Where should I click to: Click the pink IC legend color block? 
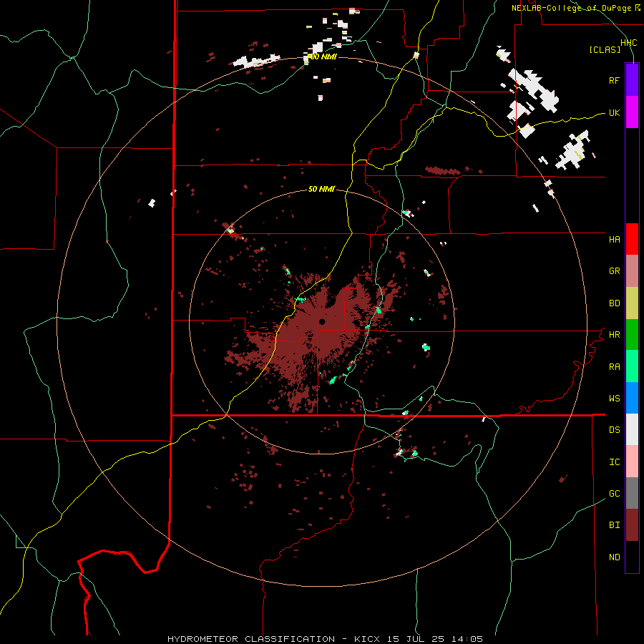pyautogui.click(x=632, y=462)
